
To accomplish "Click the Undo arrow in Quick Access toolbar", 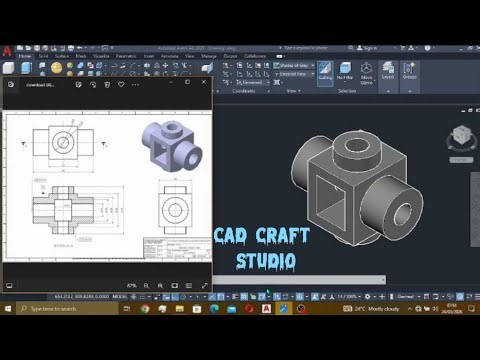I will [79, 48].
